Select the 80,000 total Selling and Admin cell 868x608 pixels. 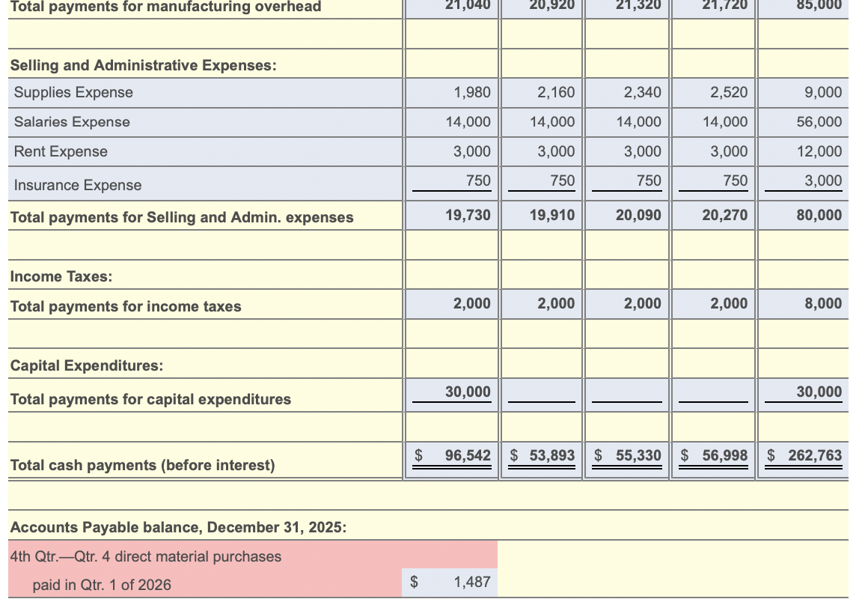coord(819,216)
